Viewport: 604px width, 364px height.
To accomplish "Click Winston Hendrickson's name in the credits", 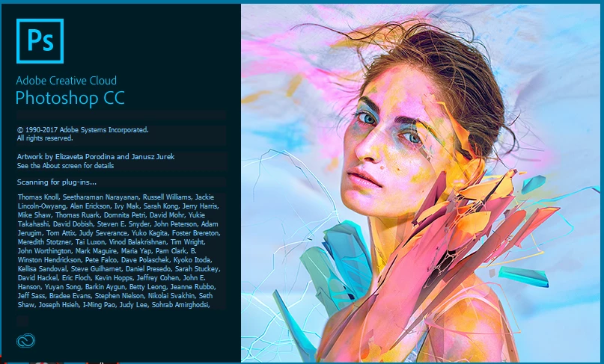I will pos(49,259).
